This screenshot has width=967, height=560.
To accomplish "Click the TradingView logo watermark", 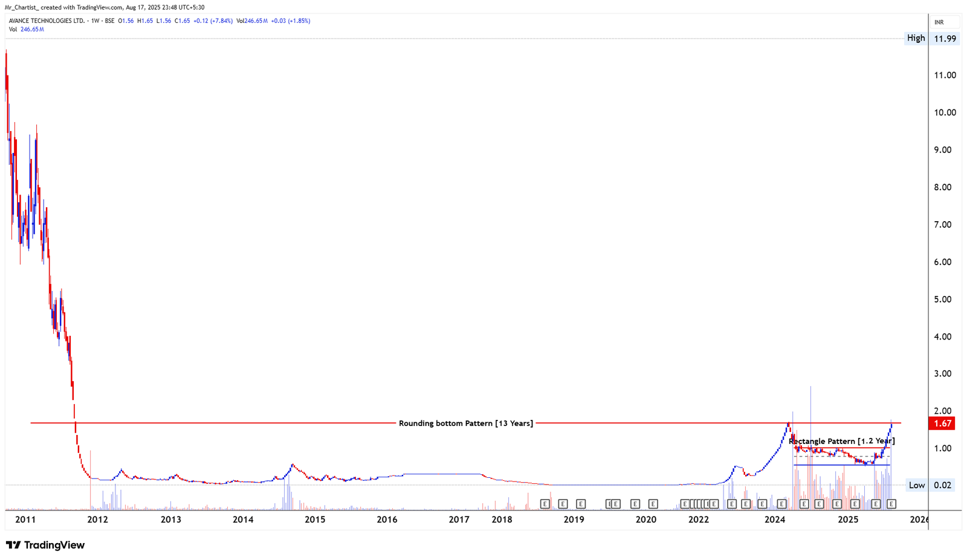I will click(x=45, y=546).
